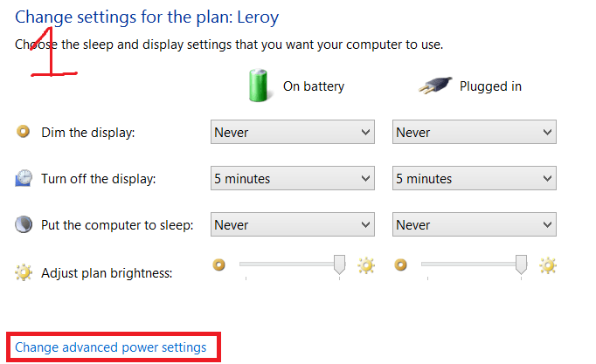Click the Adjust plan brightness sun icon
Screen dimensions: 596x364
[x=24, y=272]
